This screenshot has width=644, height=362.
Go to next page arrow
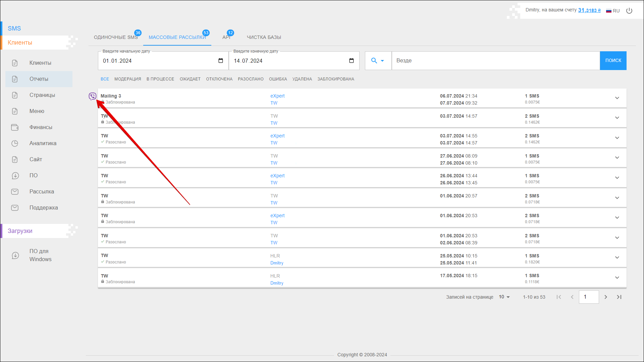point(606,297)
